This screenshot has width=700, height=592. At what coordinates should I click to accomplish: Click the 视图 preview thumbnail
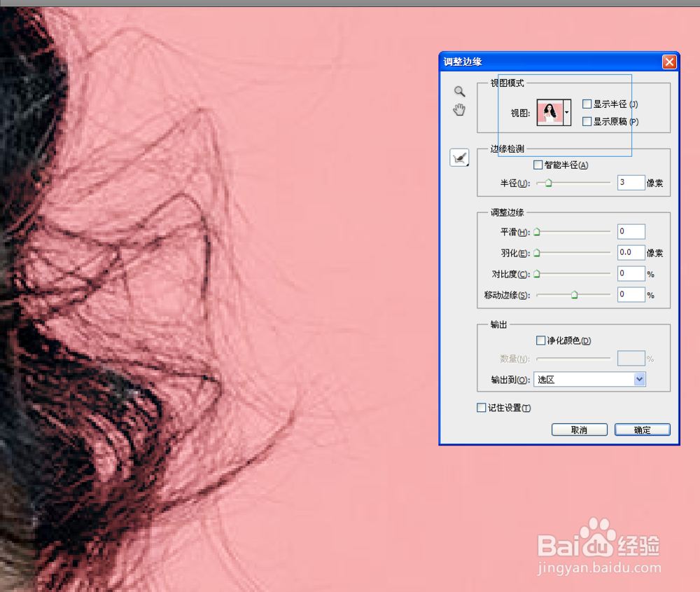point(550,113)
